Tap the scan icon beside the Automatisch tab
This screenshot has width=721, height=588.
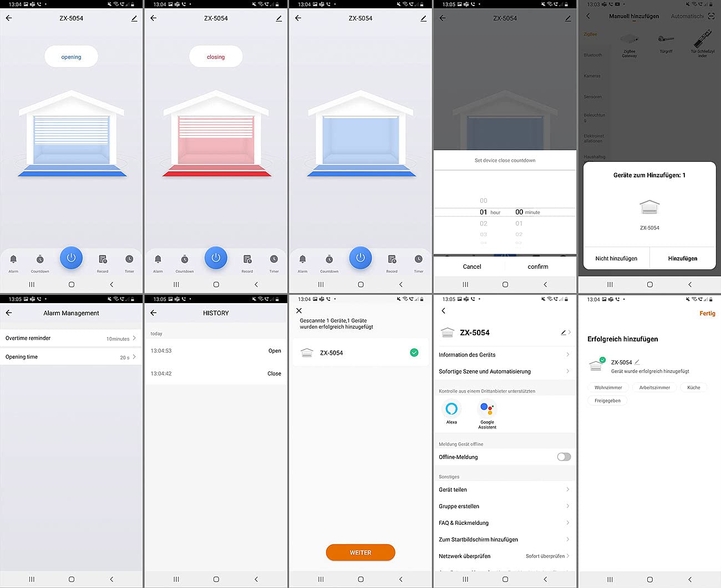coord(711,17)
